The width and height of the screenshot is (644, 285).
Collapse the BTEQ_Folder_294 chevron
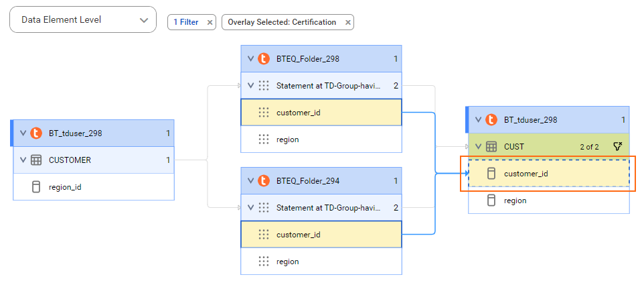[251, 180]
